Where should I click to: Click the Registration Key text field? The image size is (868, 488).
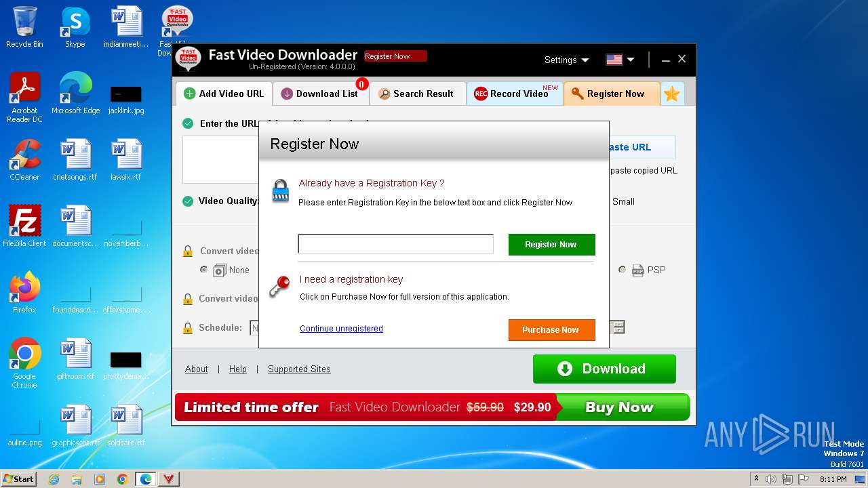pos(395,244)
